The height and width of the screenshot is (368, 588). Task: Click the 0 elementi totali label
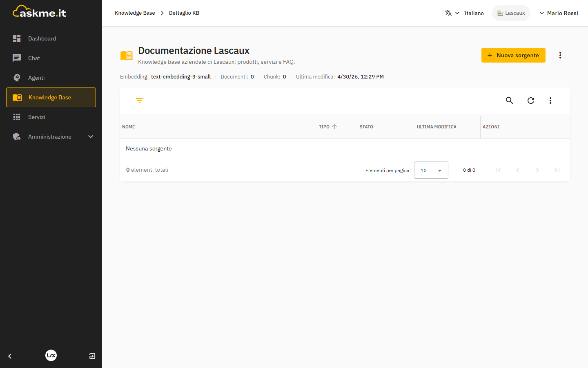click(x=147, y=170)
